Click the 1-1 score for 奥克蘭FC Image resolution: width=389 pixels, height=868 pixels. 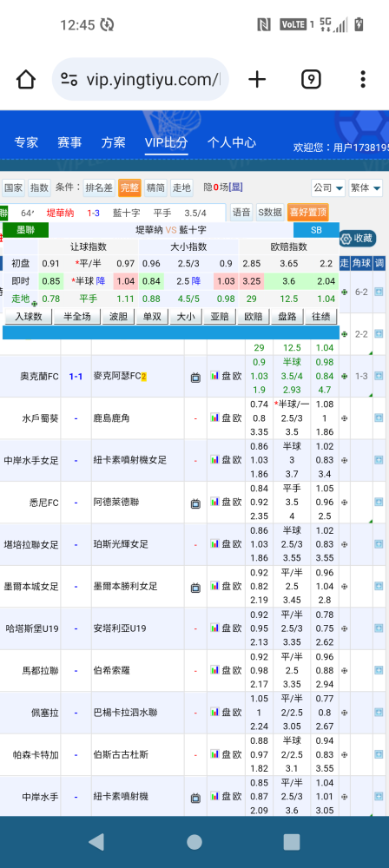tap(76, 377)
